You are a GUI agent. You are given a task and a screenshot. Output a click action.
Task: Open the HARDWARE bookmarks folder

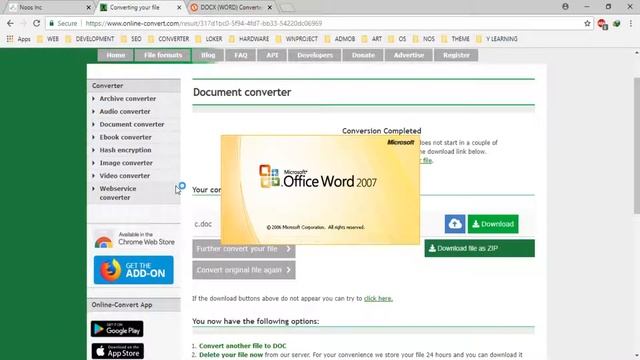249,39
